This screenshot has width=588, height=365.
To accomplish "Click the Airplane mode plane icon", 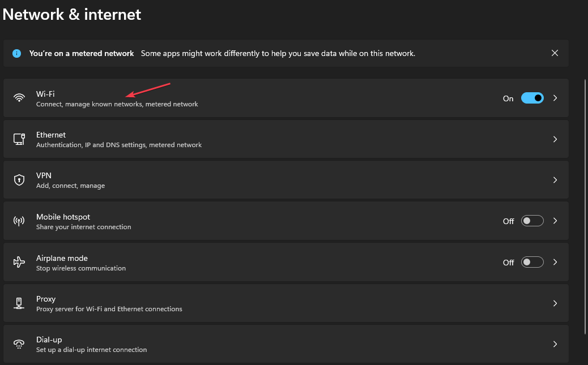I will point(19,262).
